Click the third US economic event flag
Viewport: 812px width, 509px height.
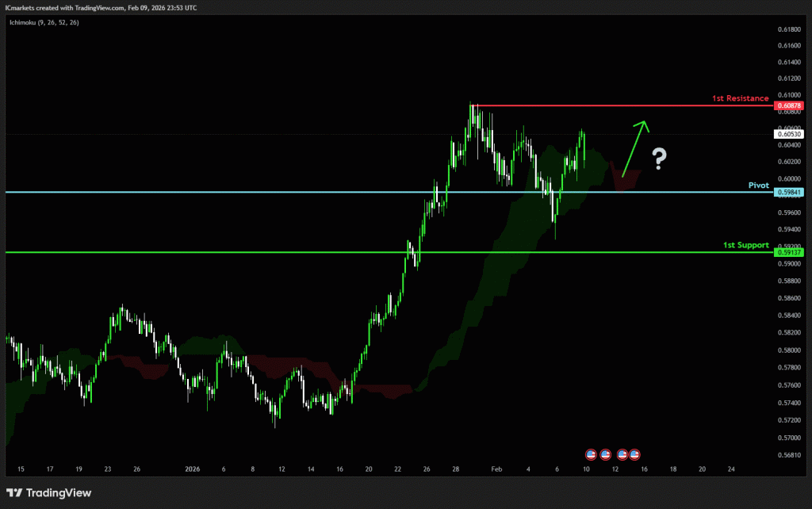[x=622, y=454]
